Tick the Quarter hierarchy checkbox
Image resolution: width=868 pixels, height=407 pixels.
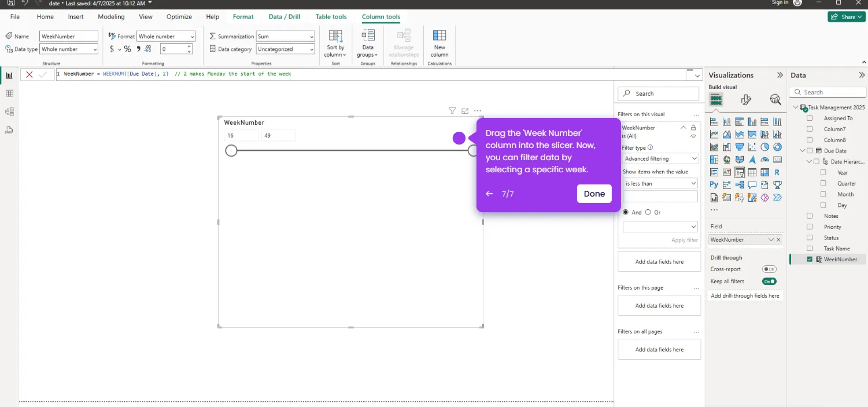(823, 183)
